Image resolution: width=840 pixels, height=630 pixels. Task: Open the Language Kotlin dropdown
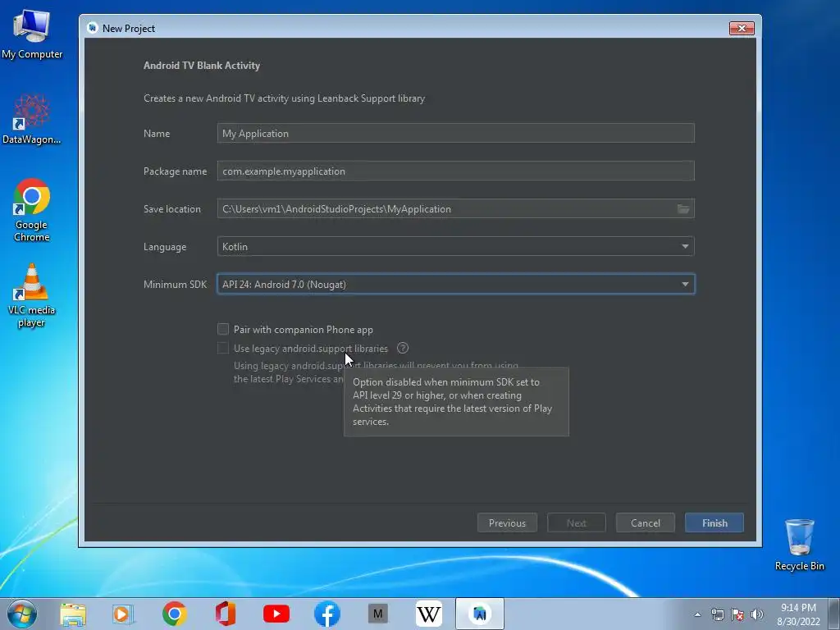456,246
